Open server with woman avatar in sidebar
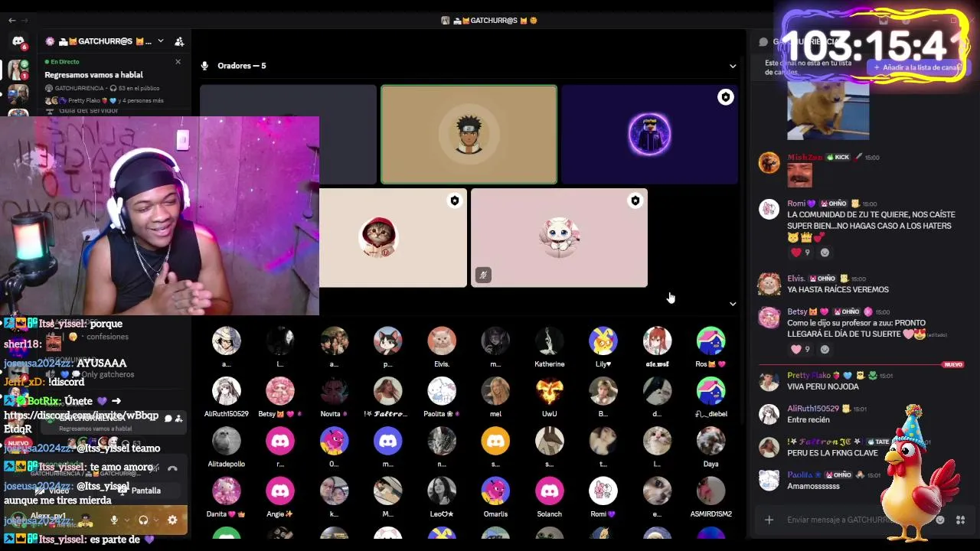 coord(18,70)
